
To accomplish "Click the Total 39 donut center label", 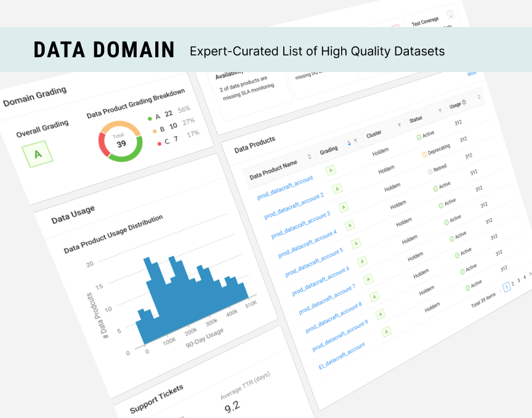I will coord(120,140).
